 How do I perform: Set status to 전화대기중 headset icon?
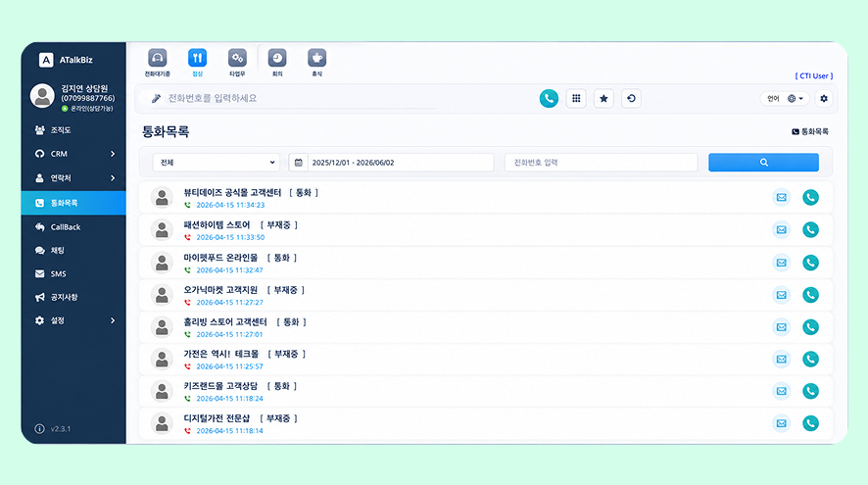(x=158, y=58)
